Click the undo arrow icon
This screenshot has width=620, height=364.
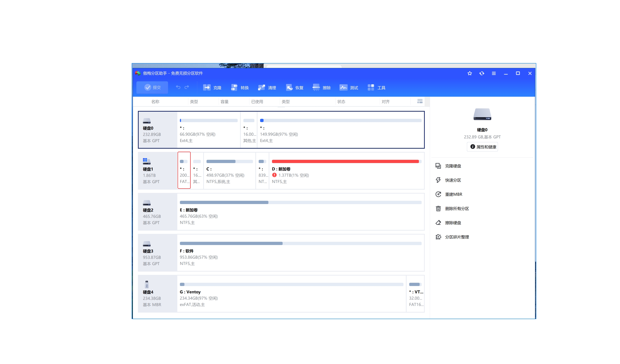[x=178, y=87]
